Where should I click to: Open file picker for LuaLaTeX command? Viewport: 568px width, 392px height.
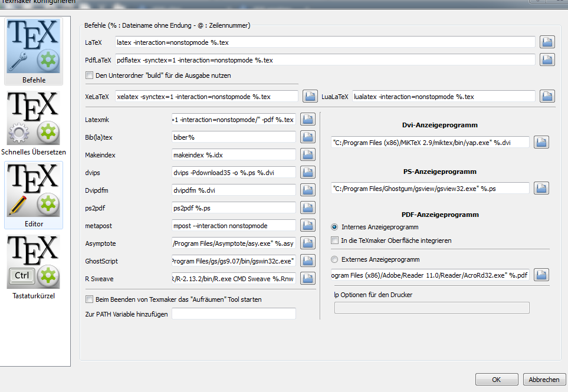click(x=546, y=95)
